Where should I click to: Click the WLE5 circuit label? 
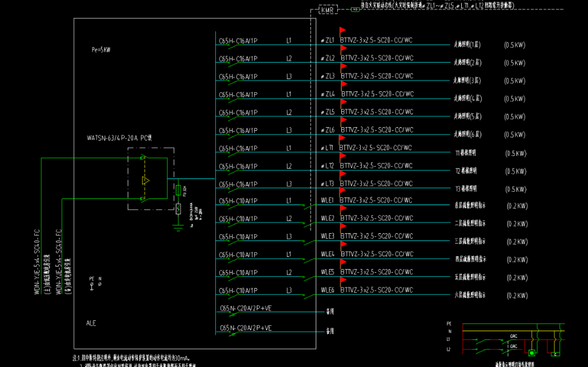point(328,272)
